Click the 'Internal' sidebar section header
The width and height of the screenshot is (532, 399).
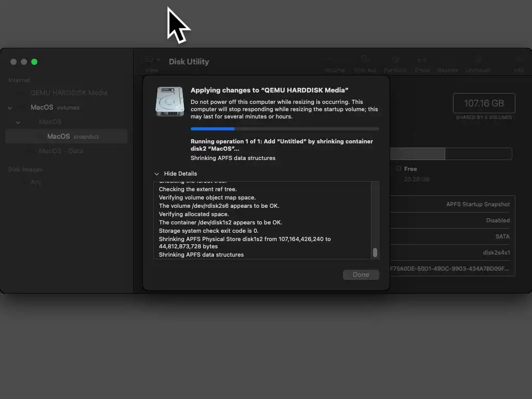click(x=19, y=80)
